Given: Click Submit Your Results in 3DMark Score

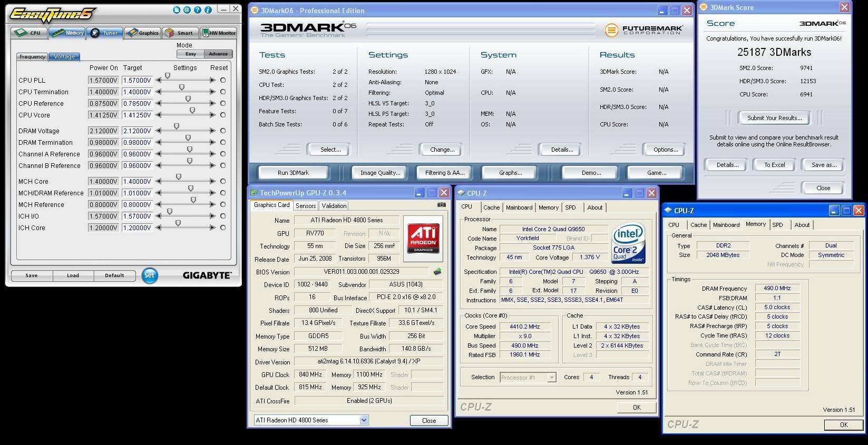Looking at the screenshot, I should pyautogui.click(x=774, y=118).
